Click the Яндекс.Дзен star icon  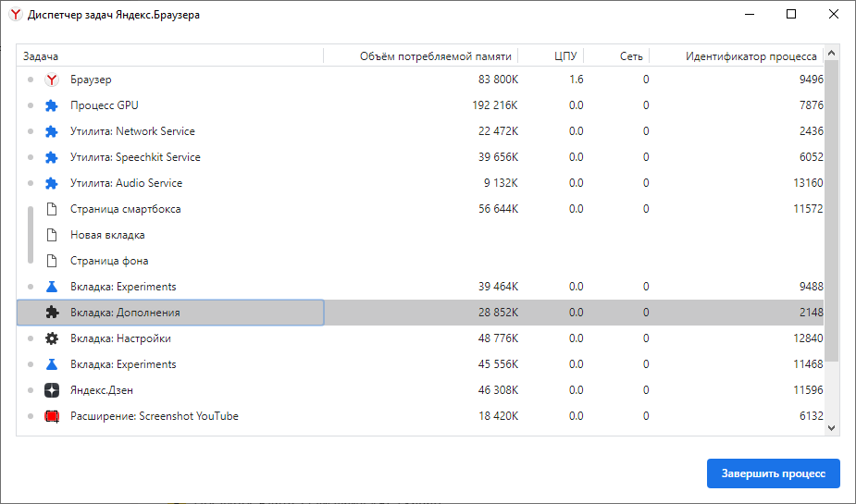pyautogui.click(x=52, y=390)
